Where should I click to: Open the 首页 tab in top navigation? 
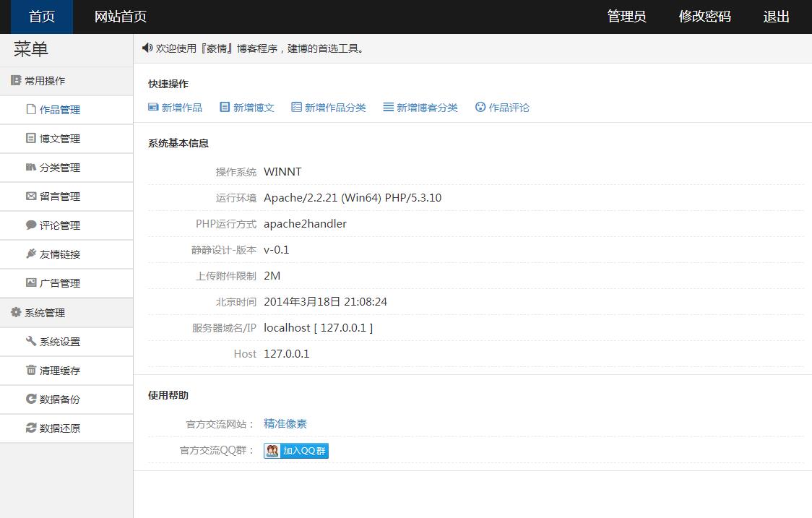pyautogui.click(x=42, y=17)
